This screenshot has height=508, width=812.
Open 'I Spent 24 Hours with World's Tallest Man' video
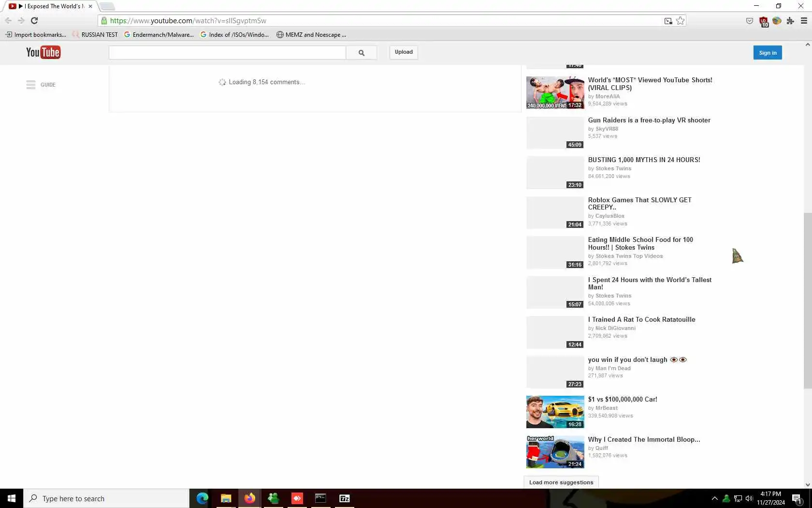pyautogui.click(x=650, y=284)
